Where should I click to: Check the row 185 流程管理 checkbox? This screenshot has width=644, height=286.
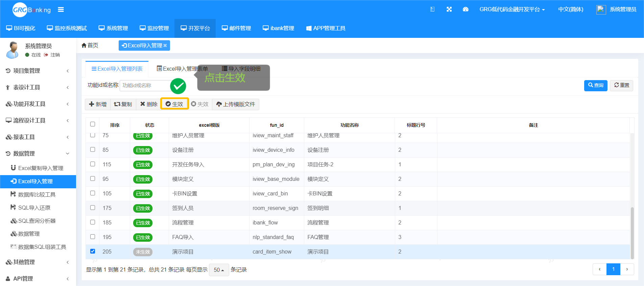(x=93, y=222)
